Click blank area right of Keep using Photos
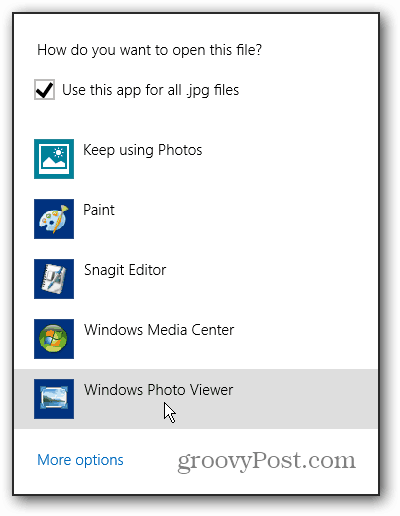 pyautogui.click(x=290, y=159)
